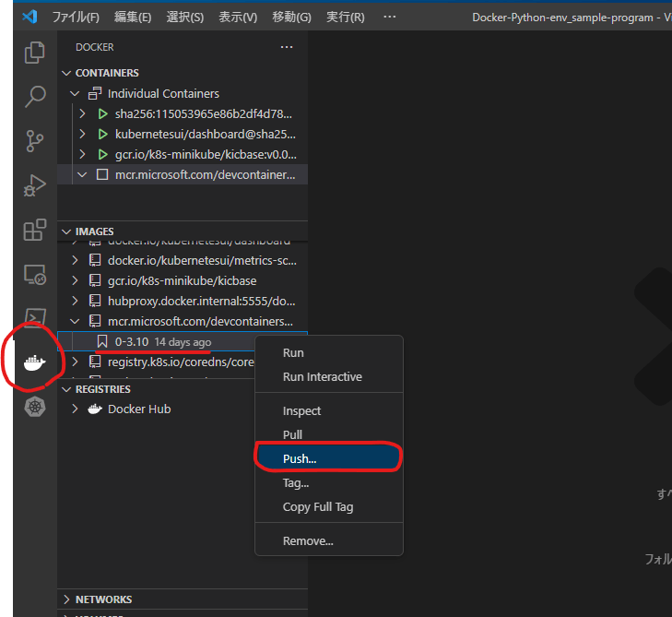Collapse Individual Containers group
The image size is (672, 617).
coord(75,93)
